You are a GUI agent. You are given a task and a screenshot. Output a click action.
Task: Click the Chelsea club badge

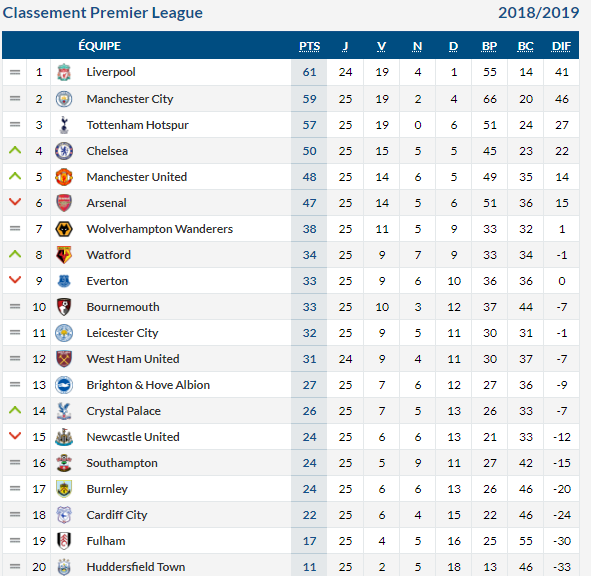[x=64, y=151]
